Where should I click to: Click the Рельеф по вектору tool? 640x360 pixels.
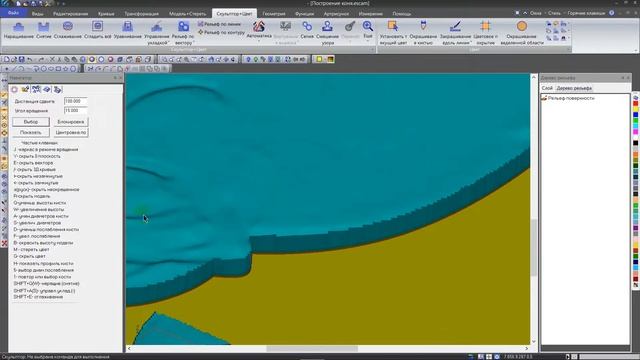(x=183, y=33)
